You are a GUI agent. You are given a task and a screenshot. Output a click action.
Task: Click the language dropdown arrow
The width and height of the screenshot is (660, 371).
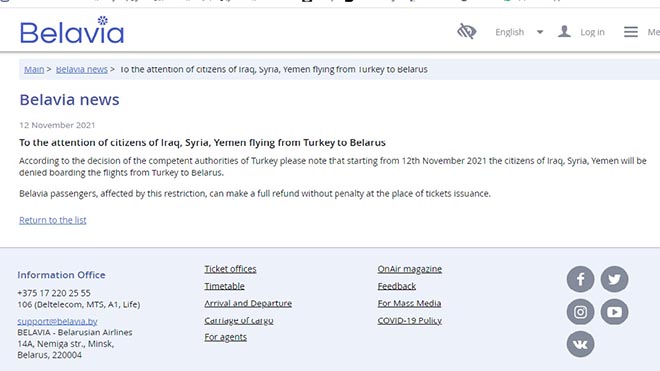pos(540,32)
